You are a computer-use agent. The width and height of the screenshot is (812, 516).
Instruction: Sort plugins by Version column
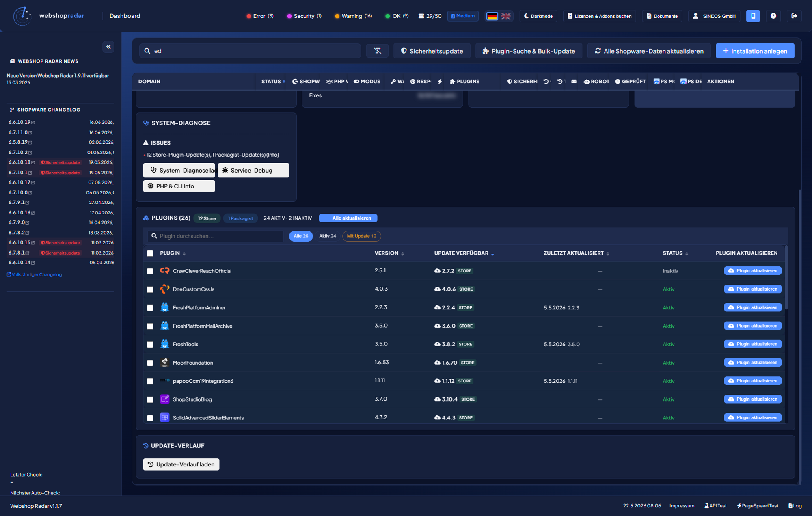tap(389, 253)
